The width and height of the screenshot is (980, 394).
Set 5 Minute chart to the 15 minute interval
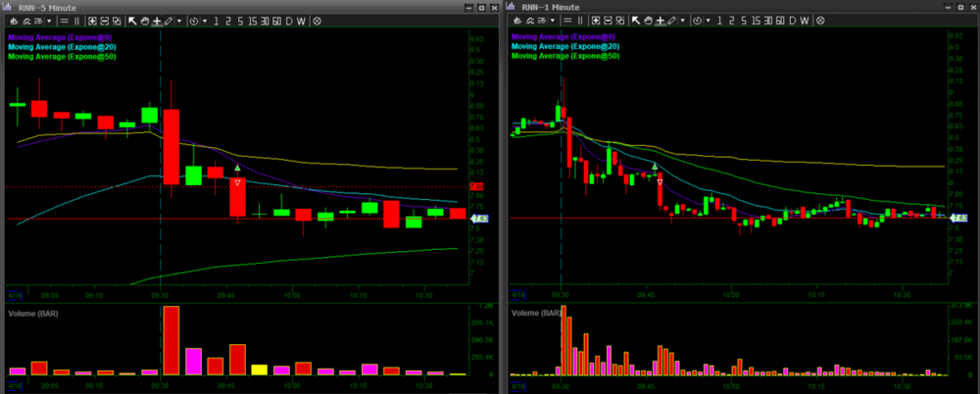point(252,21)
